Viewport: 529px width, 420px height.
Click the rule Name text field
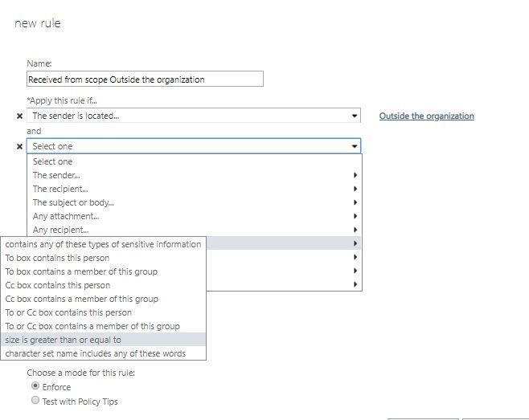pyautogui.click(x=145, y=79)
